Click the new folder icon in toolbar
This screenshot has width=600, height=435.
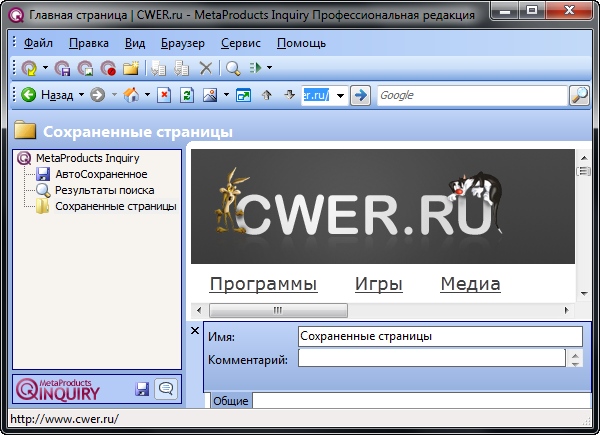pyautogui.click(x=130, y=69)
